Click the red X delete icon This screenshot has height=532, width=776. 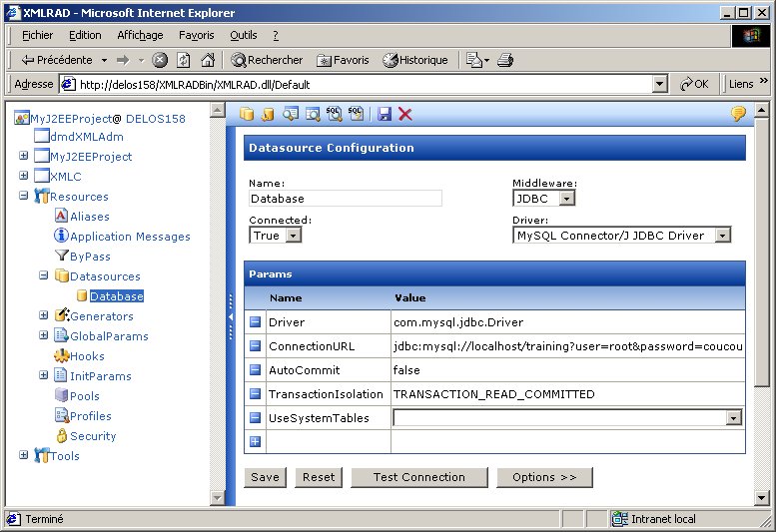[x=405, y=114]
